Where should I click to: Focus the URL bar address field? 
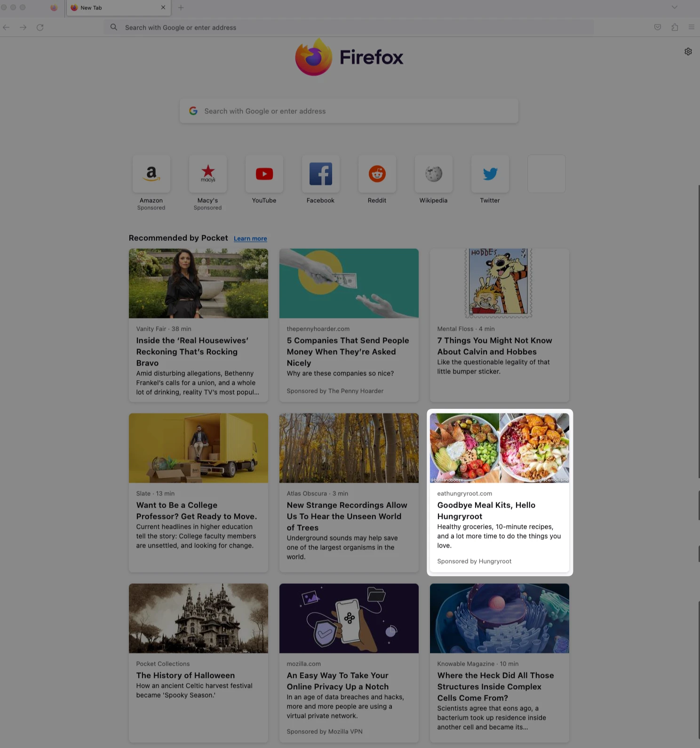coord(349,28)
